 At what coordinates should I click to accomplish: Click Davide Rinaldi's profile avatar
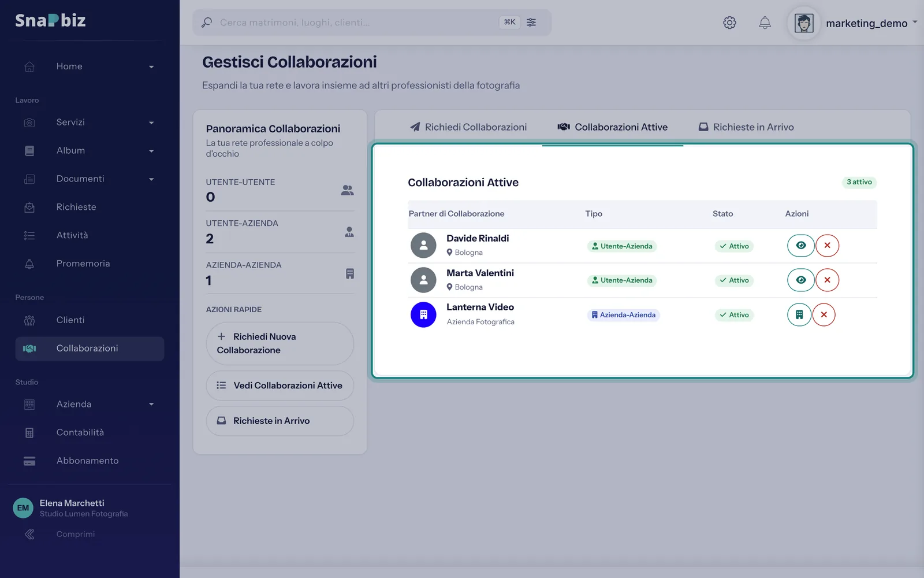coord(423,246)
